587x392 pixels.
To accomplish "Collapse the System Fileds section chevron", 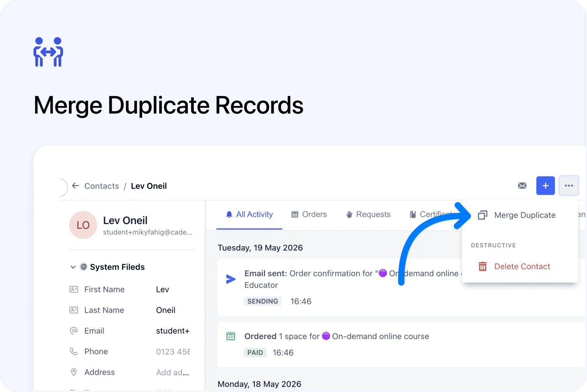I will pyautogui.click(x=73, y=267).
